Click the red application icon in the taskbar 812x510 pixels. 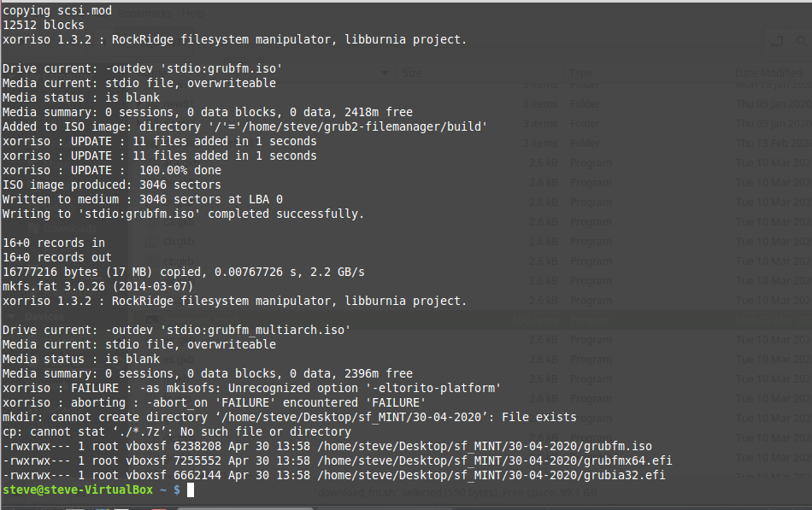click(x=159, y=507)
